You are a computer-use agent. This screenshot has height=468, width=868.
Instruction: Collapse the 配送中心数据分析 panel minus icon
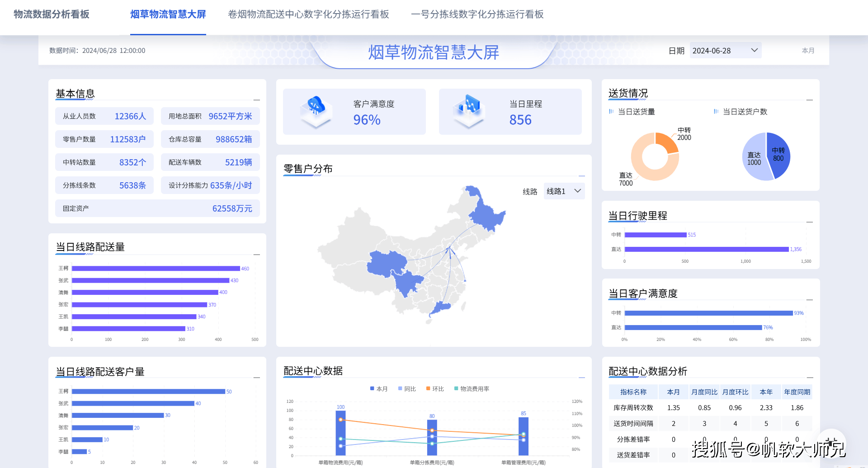(810, 378)
